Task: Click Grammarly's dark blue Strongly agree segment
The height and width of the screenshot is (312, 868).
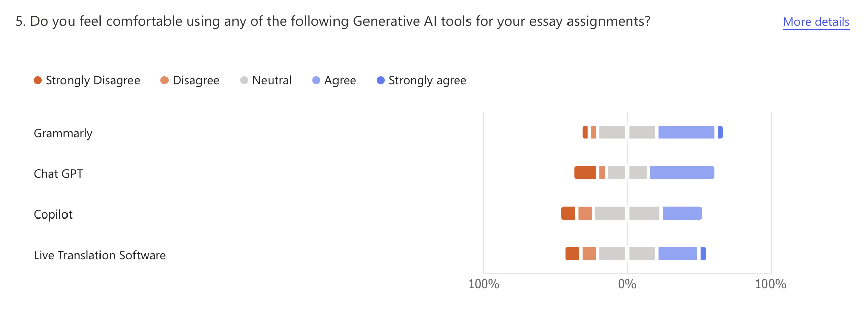Action: pyautogui.click(x=720, y=132)
